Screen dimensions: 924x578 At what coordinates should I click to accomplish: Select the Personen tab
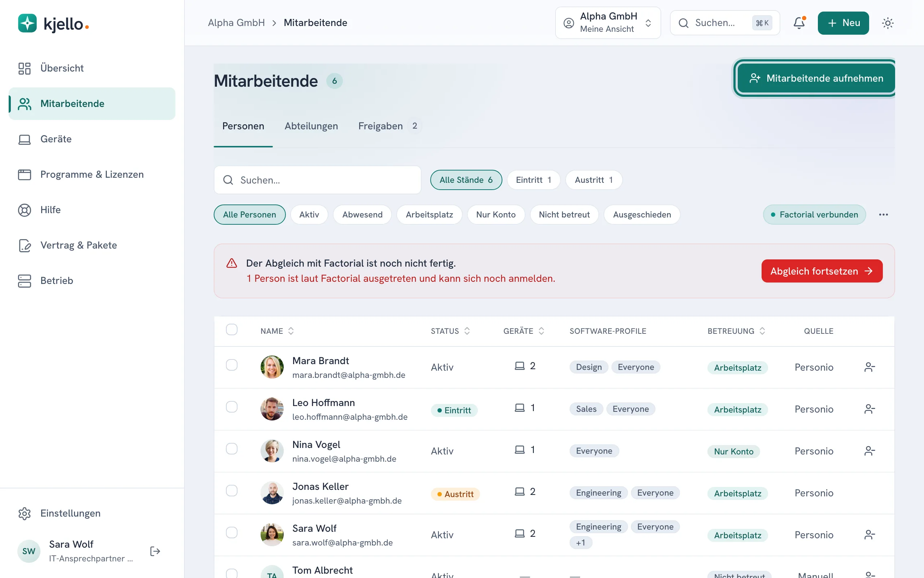click(x=243, y=126)
